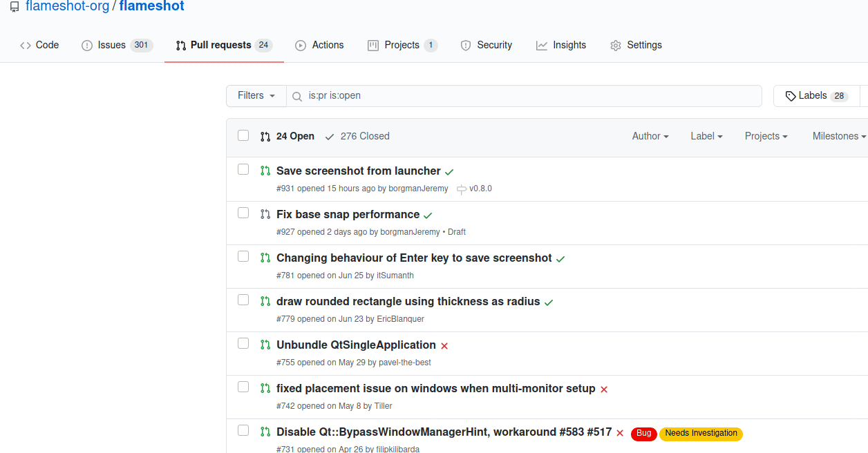Screen dimensions: 868x453
Task: Click green PR icon for Save screenshot from launcher
Action: tap(265, 171)
